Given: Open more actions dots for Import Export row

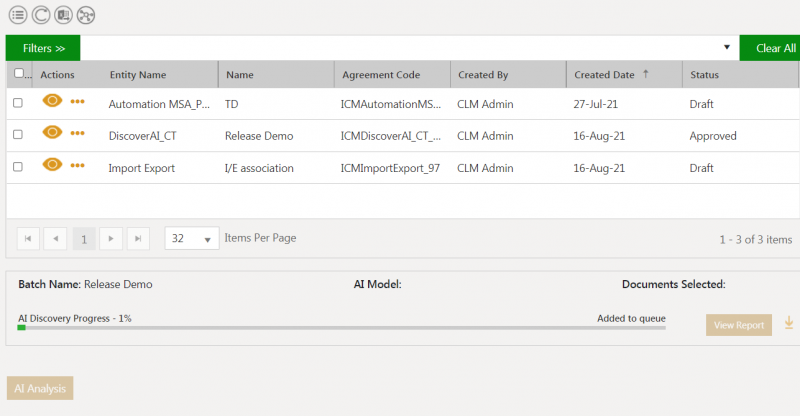Looking at the screenshot, I should click(x=78, y=166).
